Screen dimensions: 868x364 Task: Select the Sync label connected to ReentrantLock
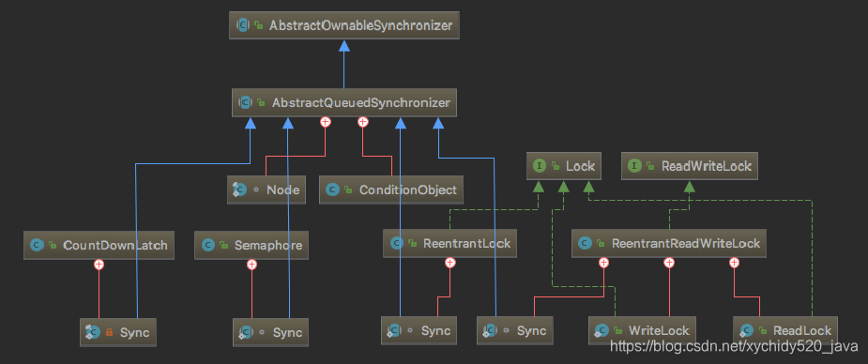(435, 331)
